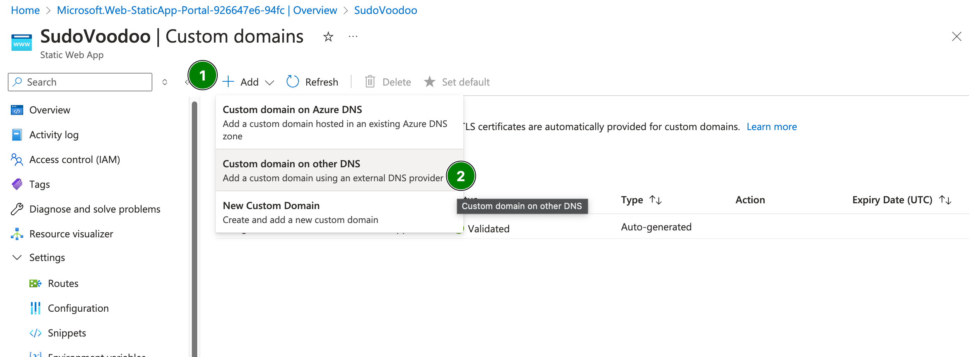This screenshot has width=980, height=357.
Task: Sort by Expiry Date (UTC) column
Action: 901,200
